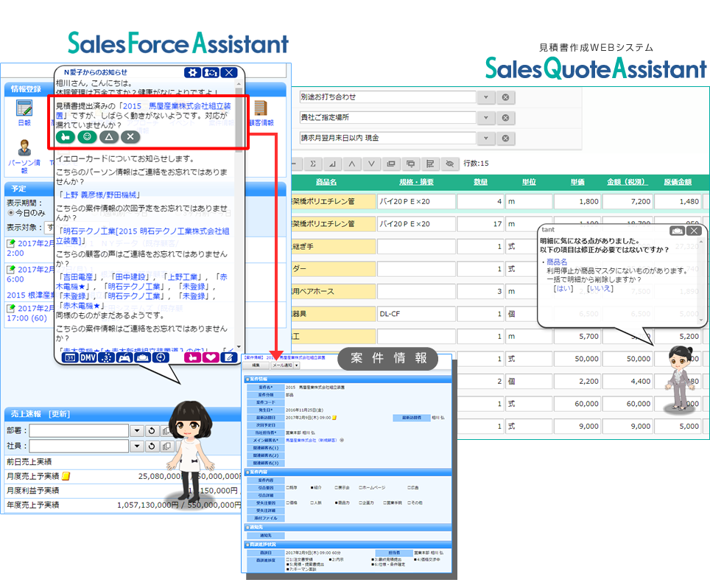Click the clock history icon in balloon footer
The width and height of the screenshot is (710, 588).
point(161,357)
